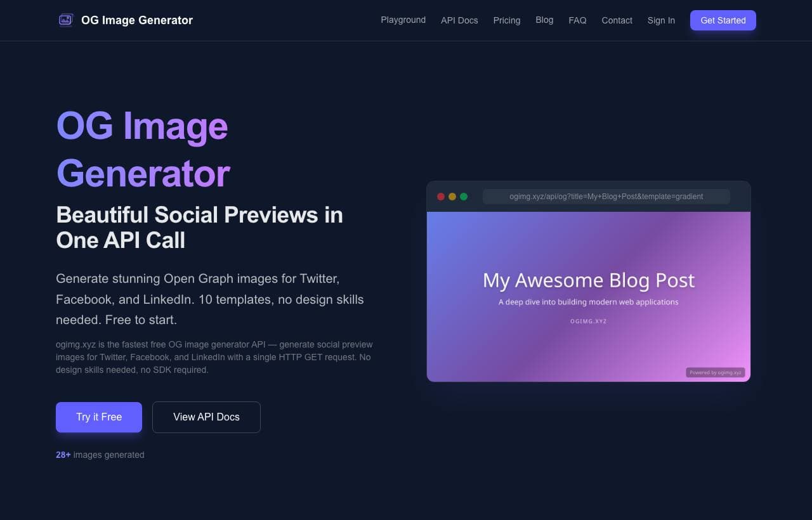The width and height of the screenshot is (812, 520).
Task: Click the yellow dot in browser mockup
Action: (452, 197)
